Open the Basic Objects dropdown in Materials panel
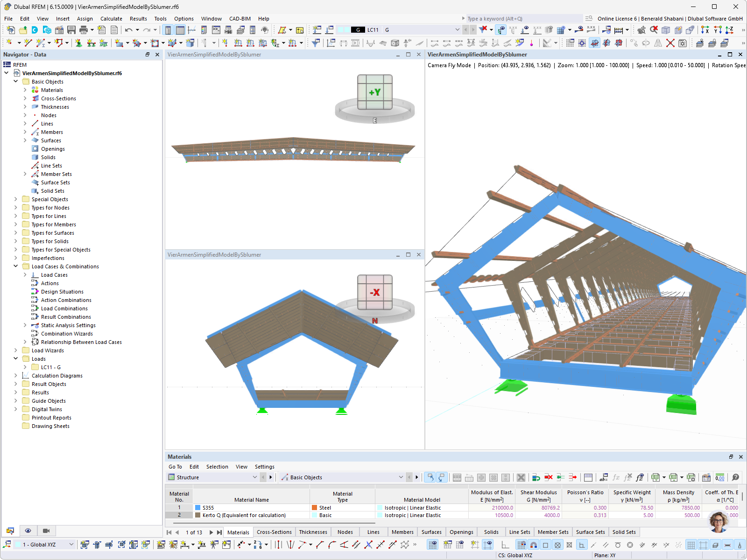Image resolution: width=747 pixels, height=560 pixels. 401,477
